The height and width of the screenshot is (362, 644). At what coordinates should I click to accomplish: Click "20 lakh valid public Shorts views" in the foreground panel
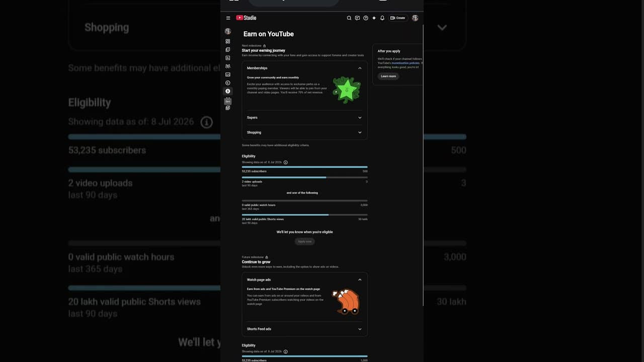263,219
